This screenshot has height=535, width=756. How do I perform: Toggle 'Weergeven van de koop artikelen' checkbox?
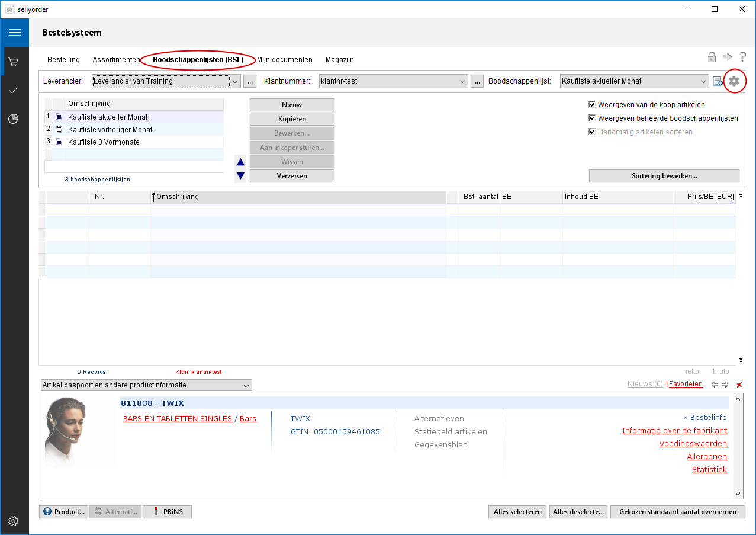tap(592, 105)
